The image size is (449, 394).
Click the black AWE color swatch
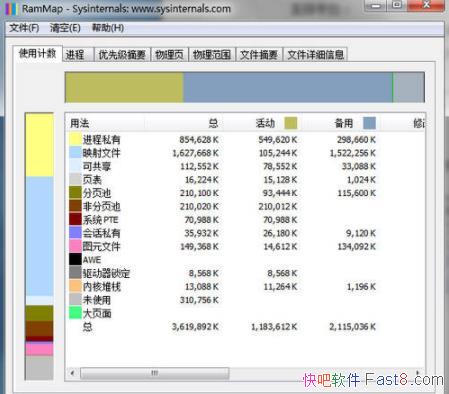tap(75, 259)
